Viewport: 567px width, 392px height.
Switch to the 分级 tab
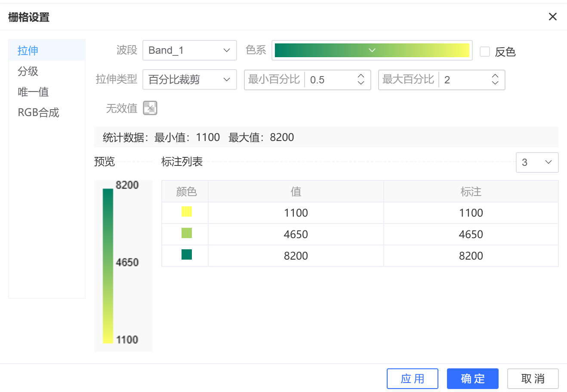tap(28, 71)
